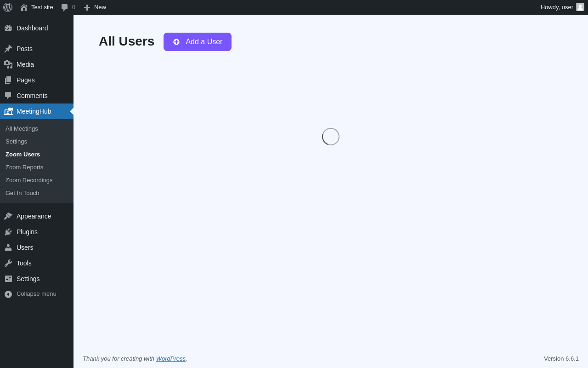Open the Tools menu
The height and width of the screenshot is (368, 588).
37,263
